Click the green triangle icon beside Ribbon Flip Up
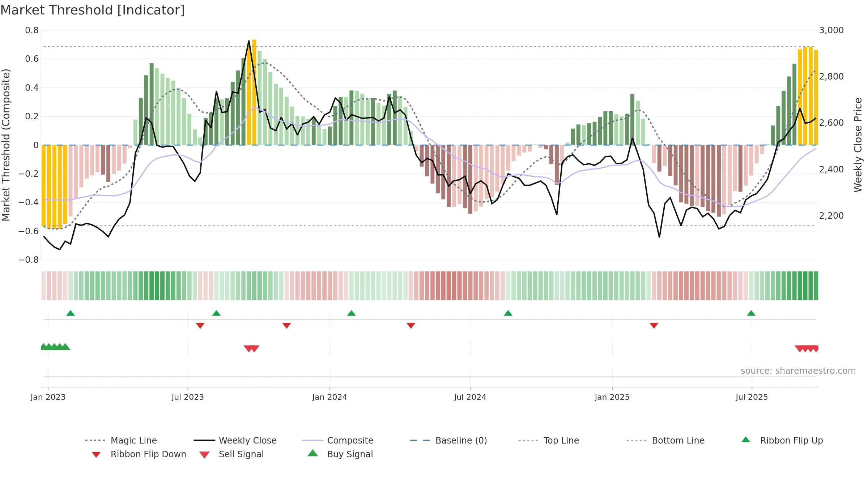Screen dimensions: 868x488 click(x=746, y=440)
